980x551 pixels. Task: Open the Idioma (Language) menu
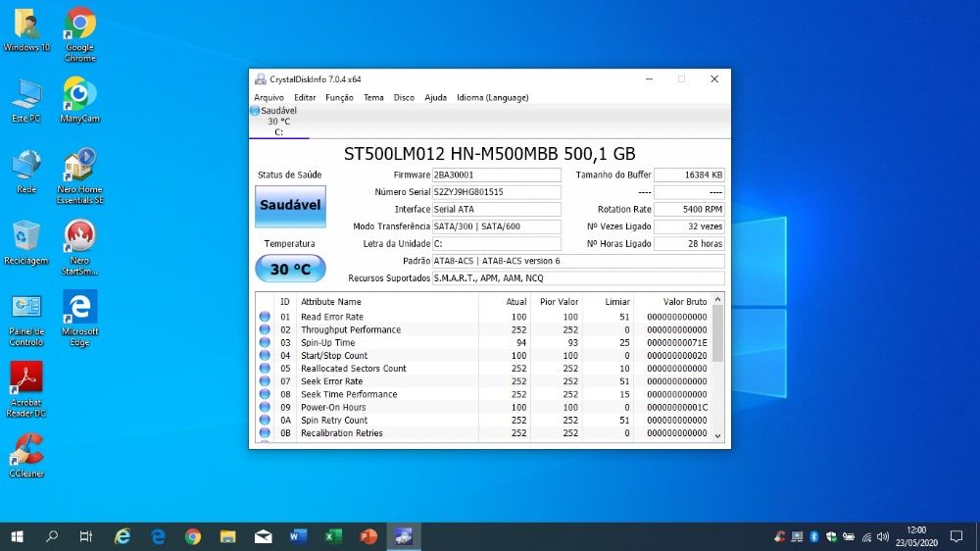click(x=493, y=98)
